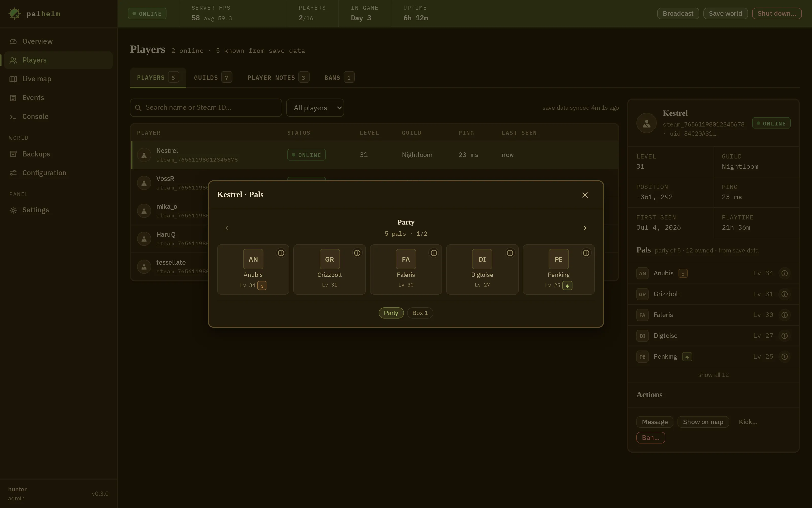This screenshot has height=508, width=812.
Task: Go to next pals page
Action: pos(585,228)
